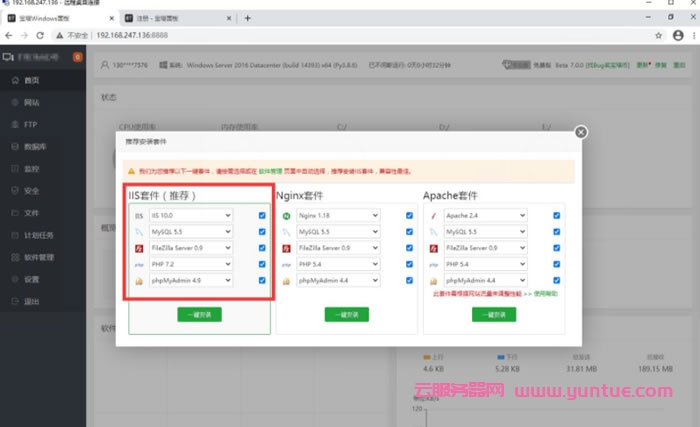Close the recommended packages dialog with X
700x427 pixels.
point(581,131)
